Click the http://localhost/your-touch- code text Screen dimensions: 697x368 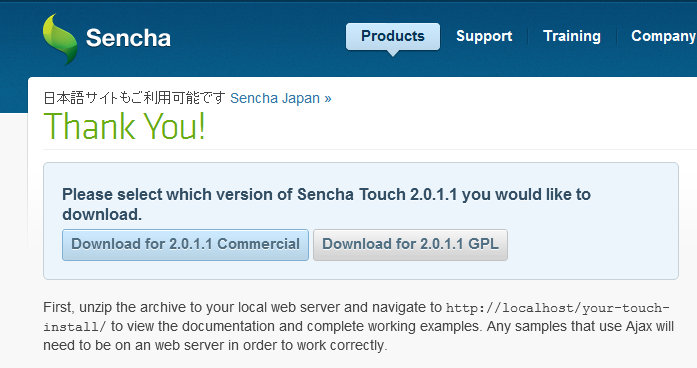point(558,308)
